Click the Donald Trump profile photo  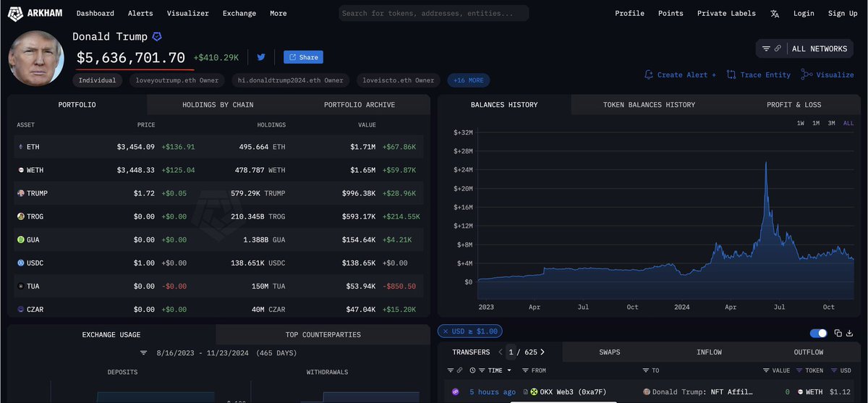pos(36,58)
